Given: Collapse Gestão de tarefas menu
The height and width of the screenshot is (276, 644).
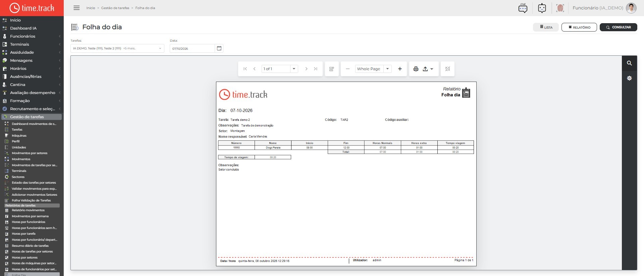Looking at the screenshot, I should [x=32, y=117].
